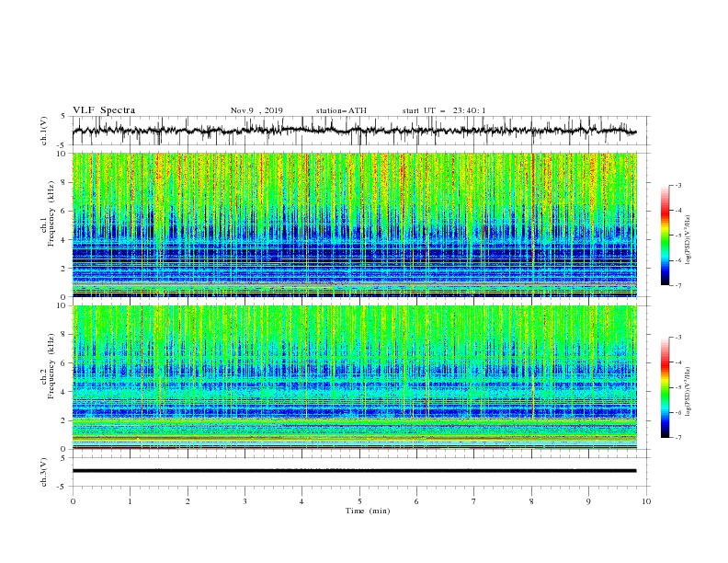Click time axis tick label "4"
Viewport: 728px width, 563px height.
[301, 501]
